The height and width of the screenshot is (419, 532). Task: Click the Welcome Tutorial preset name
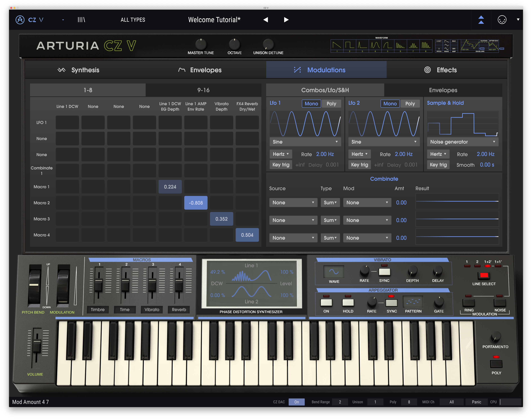214,20
